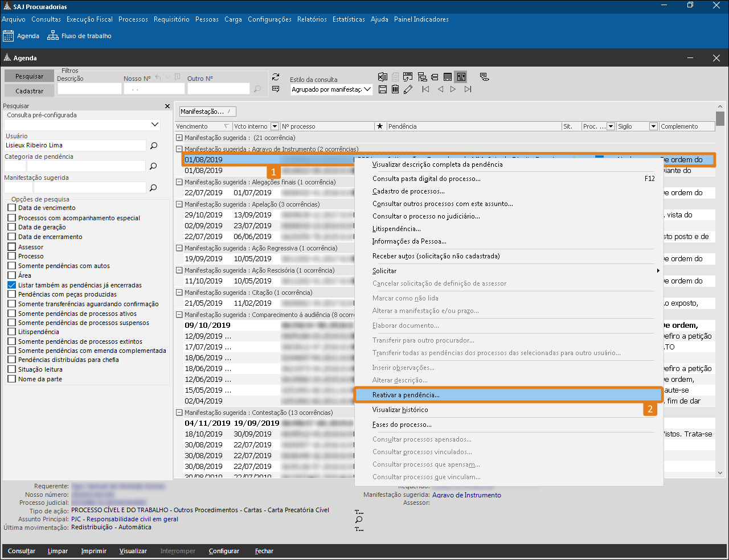Uncheck Listar também as pendências já encerradas
The image size is (729, 560).
click(x=12, y=285)
